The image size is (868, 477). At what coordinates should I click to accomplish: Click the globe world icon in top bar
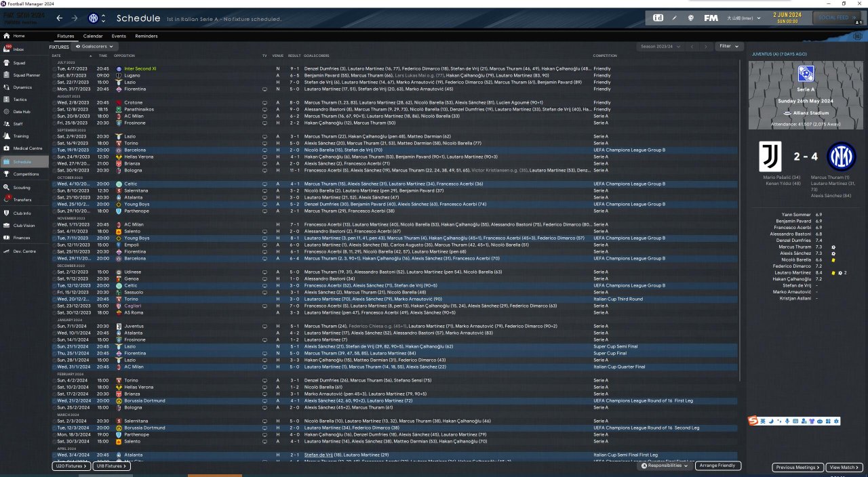point(690,18)
